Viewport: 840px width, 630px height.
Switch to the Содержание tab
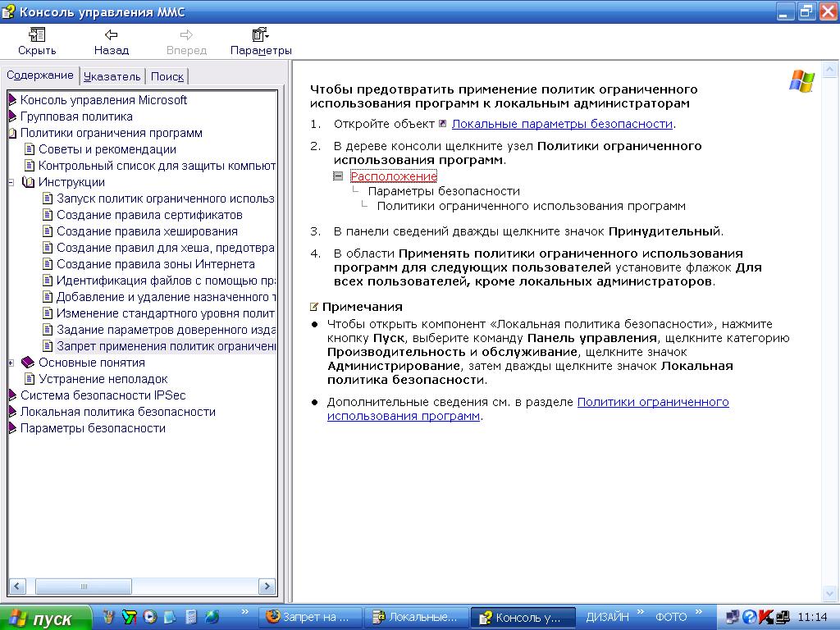tap(40, 75)
